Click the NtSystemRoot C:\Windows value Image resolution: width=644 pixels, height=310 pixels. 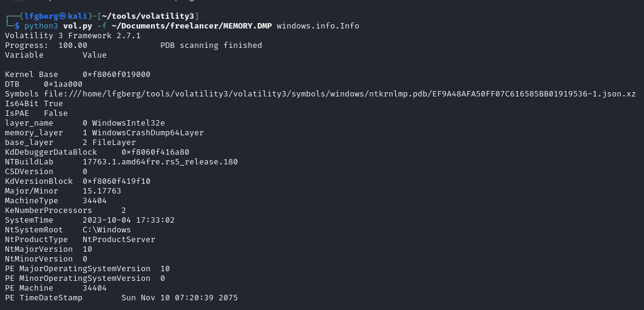(107, 230)
